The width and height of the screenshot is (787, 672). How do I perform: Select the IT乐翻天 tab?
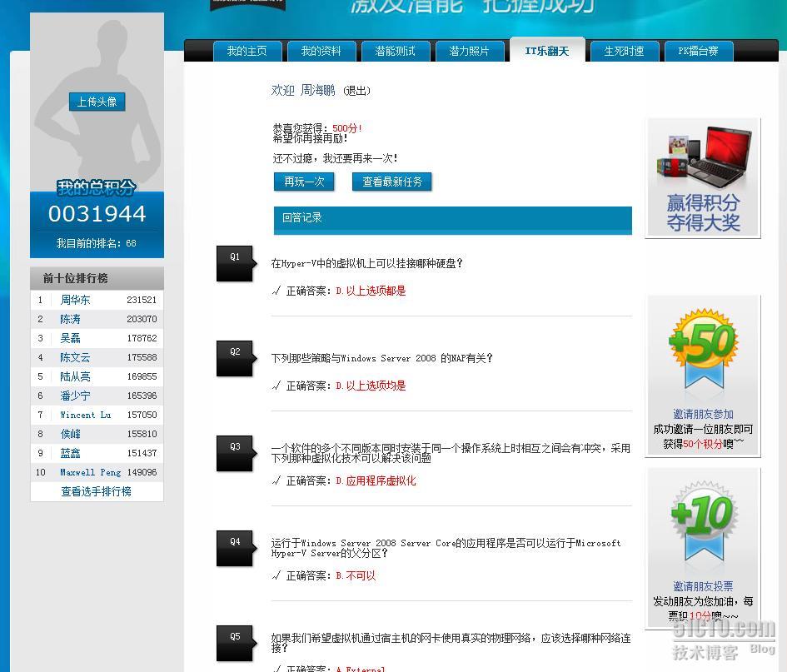(547, 50)
